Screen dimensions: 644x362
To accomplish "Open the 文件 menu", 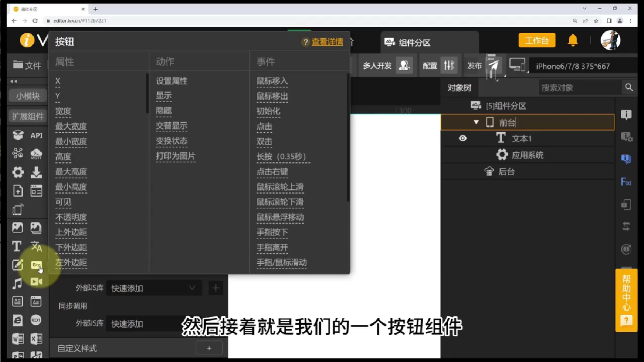I will (x=27, y=65).
